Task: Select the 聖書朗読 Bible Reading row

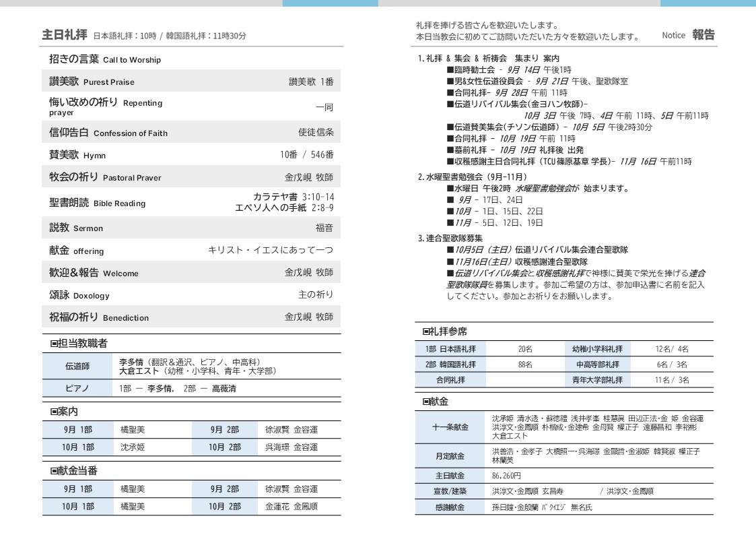Action: click(x=191, y=202)
